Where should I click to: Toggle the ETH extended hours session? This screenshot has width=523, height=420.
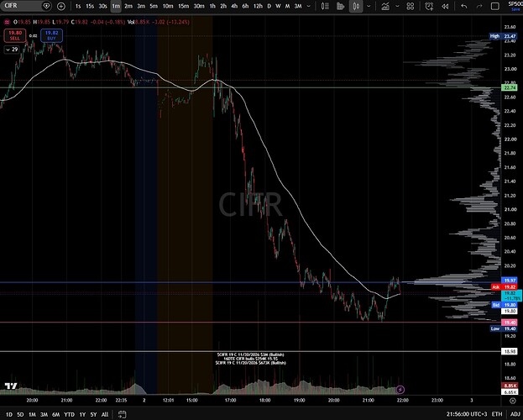click(497, 414)
